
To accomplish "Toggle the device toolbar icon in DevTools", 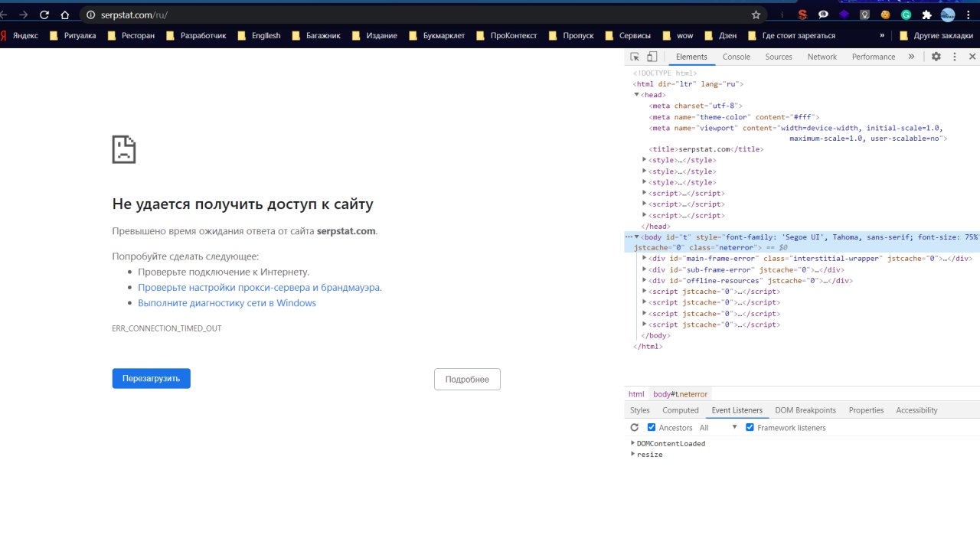I will click(x=652, y=57).
